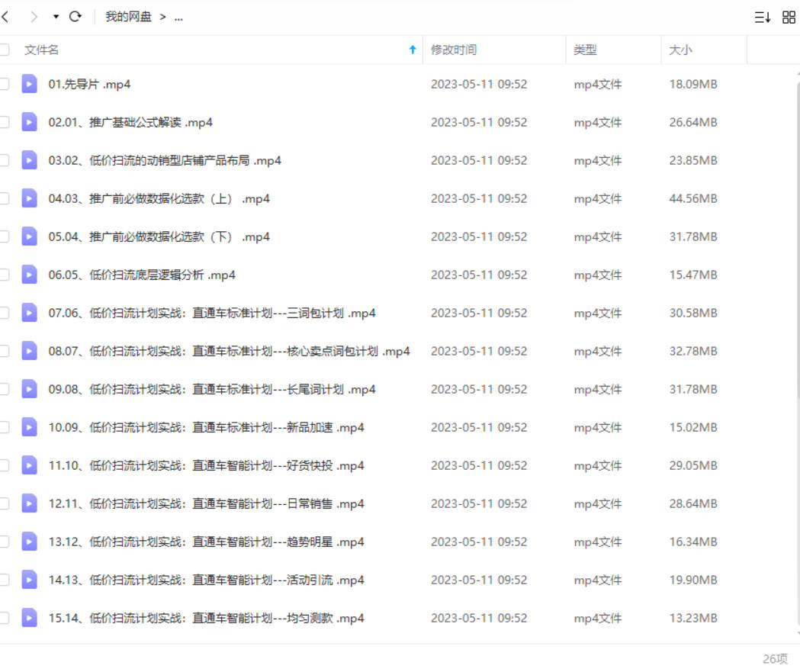The height and width of the screenshot is (672, 800).
Task: Select file name ending 活动引流 .mp4
Action: click(x=206, y=580)
